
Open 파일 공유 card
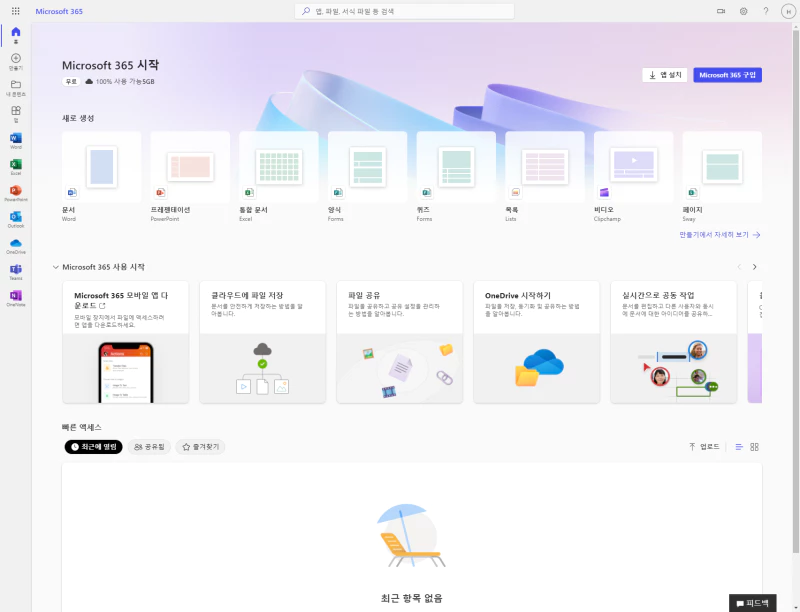point(399,342)
